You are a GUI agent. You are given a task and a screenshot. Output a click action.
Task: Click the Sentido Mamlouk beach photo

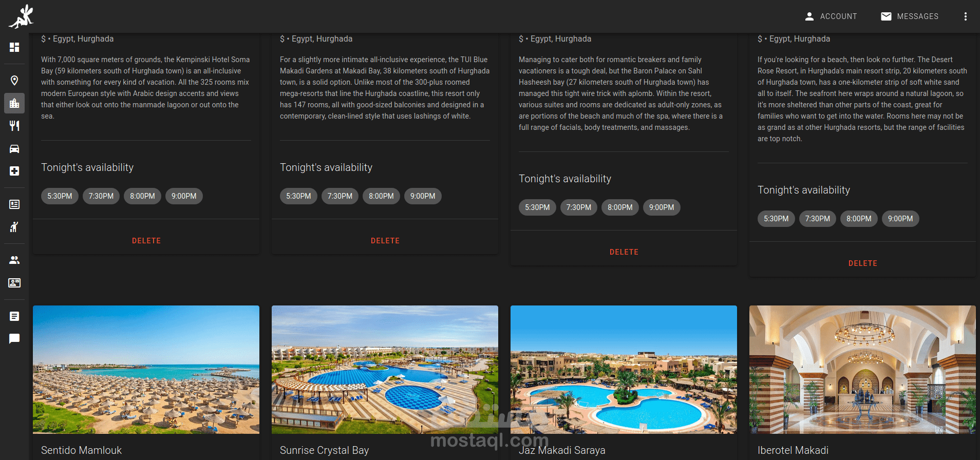pyautogui.click(x=146, y=370)
